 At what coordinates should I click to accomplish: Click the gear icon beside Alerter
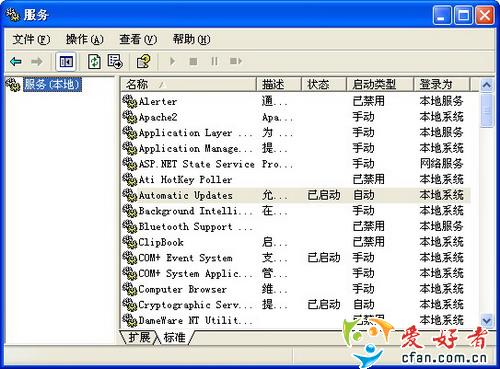pyautogui.click(x=130, y=101)
